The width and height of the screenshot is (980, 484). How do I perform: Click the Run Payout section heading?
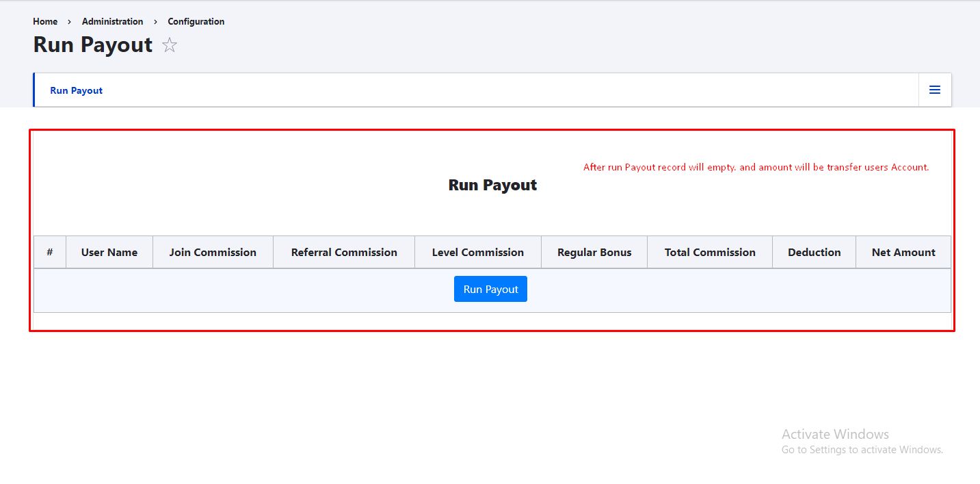pos(492,185)
